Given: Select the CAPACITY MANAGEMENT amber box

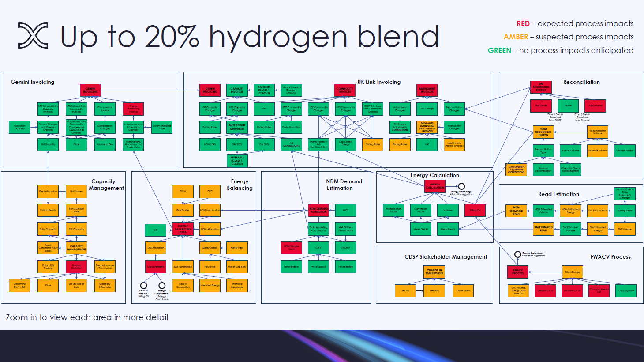Looking at the screenshot, I should [x=76, y=248].
